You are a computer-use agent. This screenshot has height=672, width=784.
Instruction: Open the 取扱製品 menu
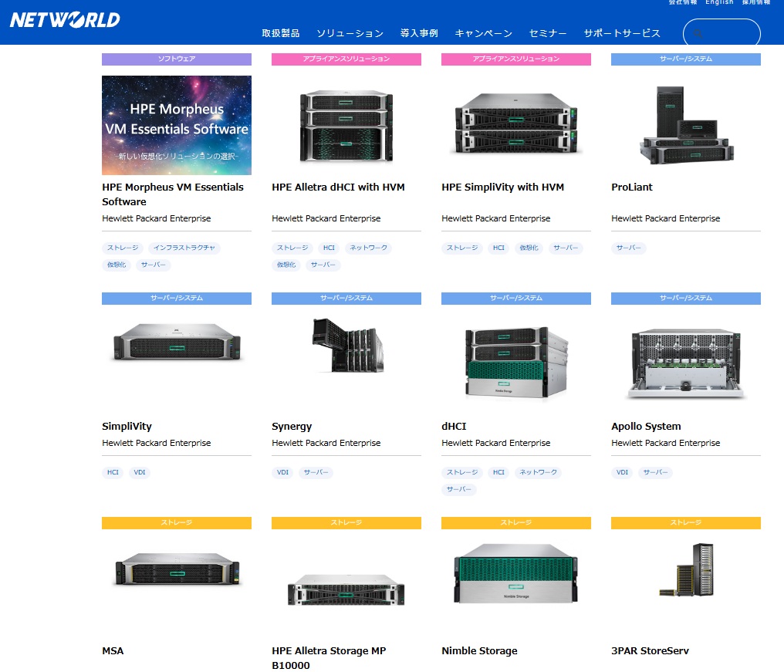[280, 33]
